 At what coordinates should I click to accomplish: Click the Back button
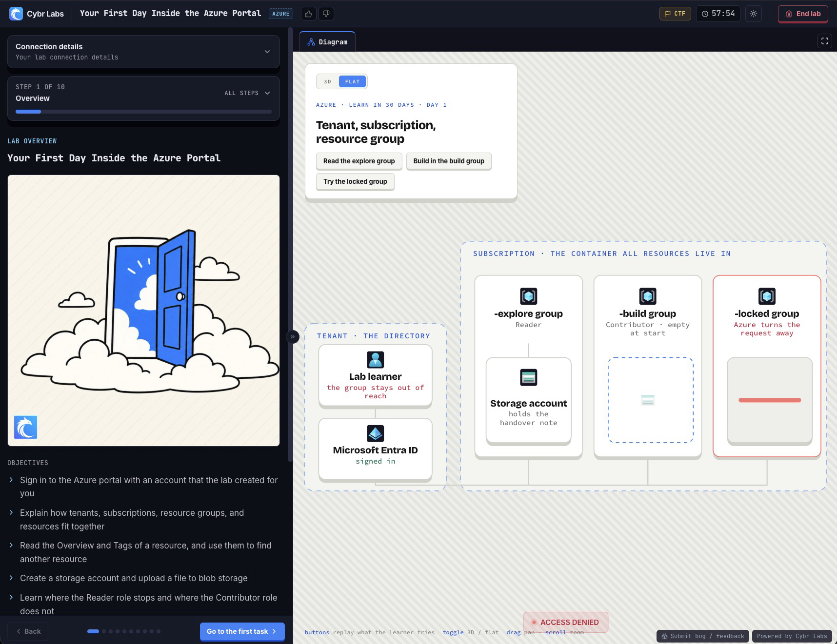click(x=28, y=631)
